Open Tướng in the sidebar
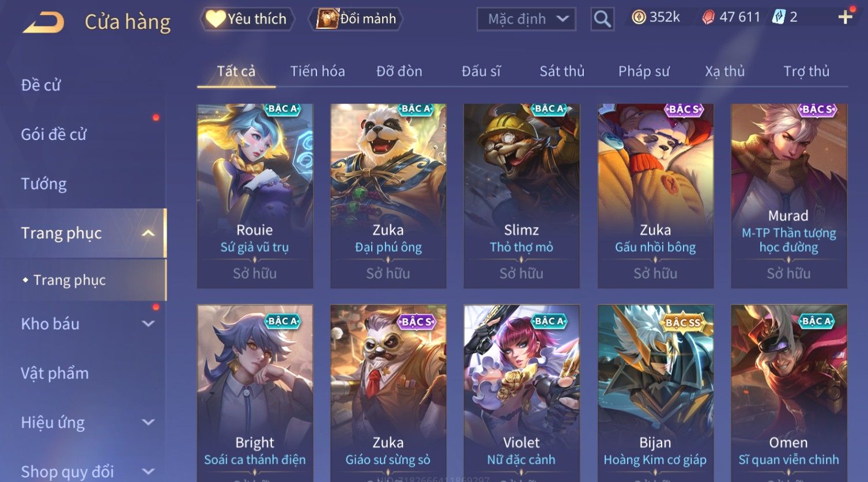The image size is (868, 482). click(44, 184)
